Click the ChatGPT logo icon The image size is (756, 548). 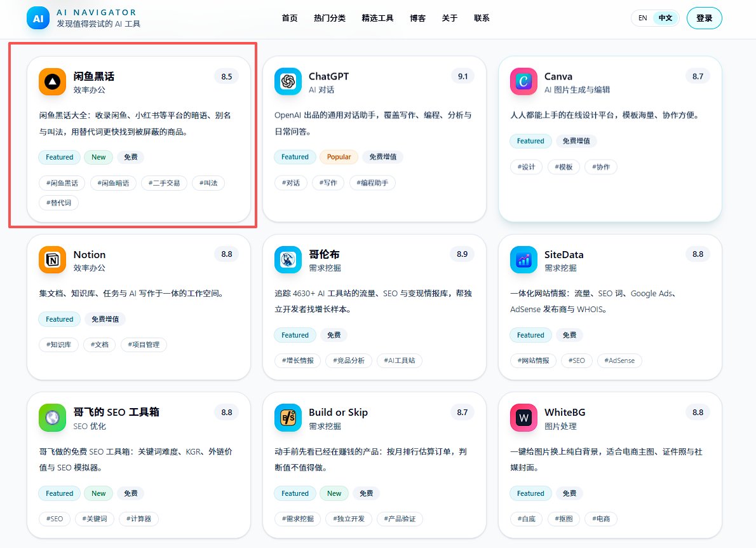(x=288, y=81)
